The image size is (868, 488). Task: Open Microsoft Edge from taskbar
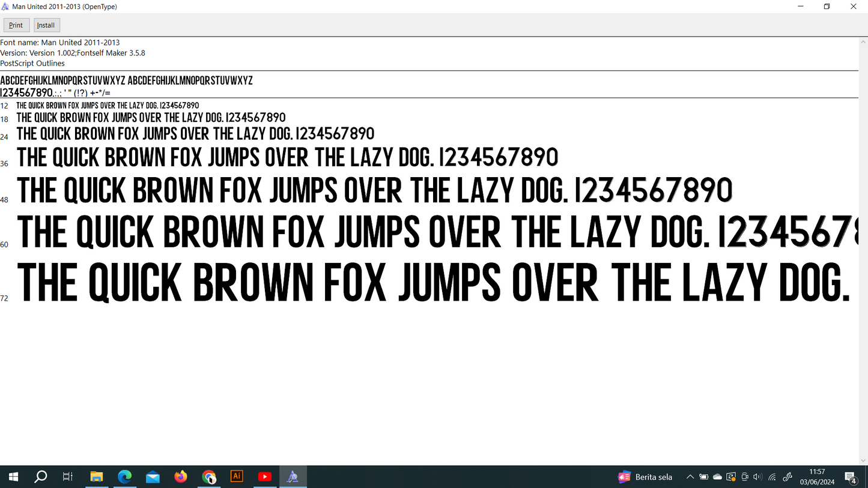[x=124, y=477]
